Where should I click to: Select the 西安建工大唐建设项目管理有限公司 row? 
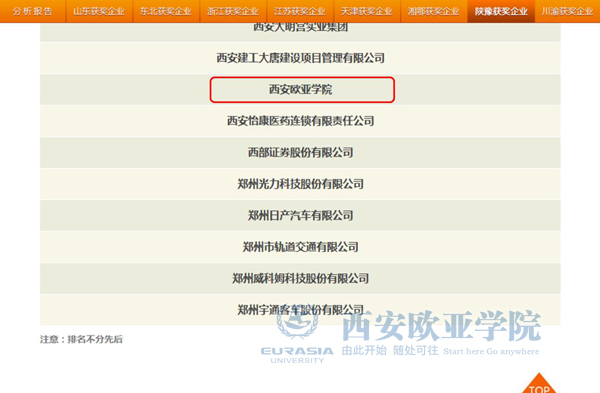pos(300,58)
